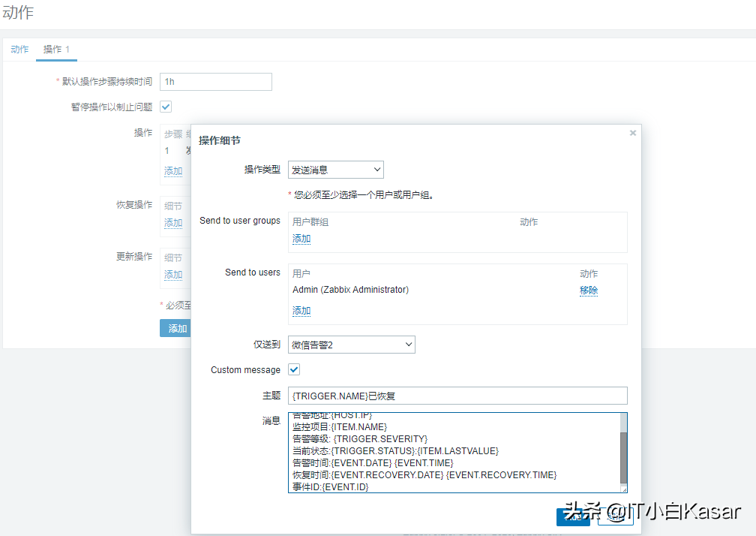
Task: Click the 默认操作步骤持续时间 field containing 1h
Action: click(215, 82)
